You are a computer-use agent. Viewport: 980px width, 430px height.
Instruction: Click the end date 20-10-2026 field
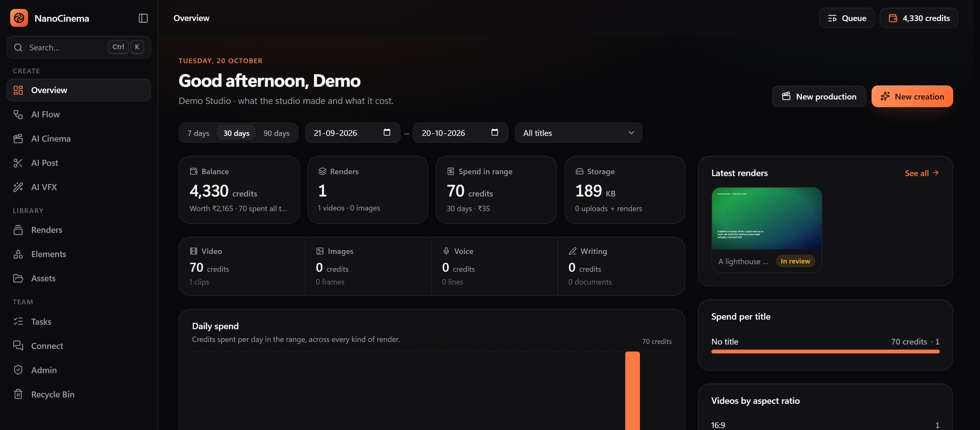point(460,133)
